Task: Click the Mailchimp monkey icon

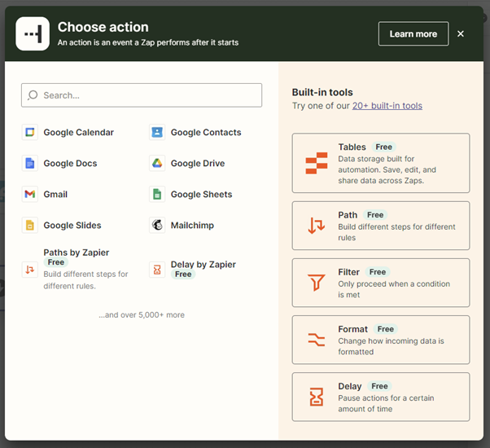Action: [x=157, y=226]
